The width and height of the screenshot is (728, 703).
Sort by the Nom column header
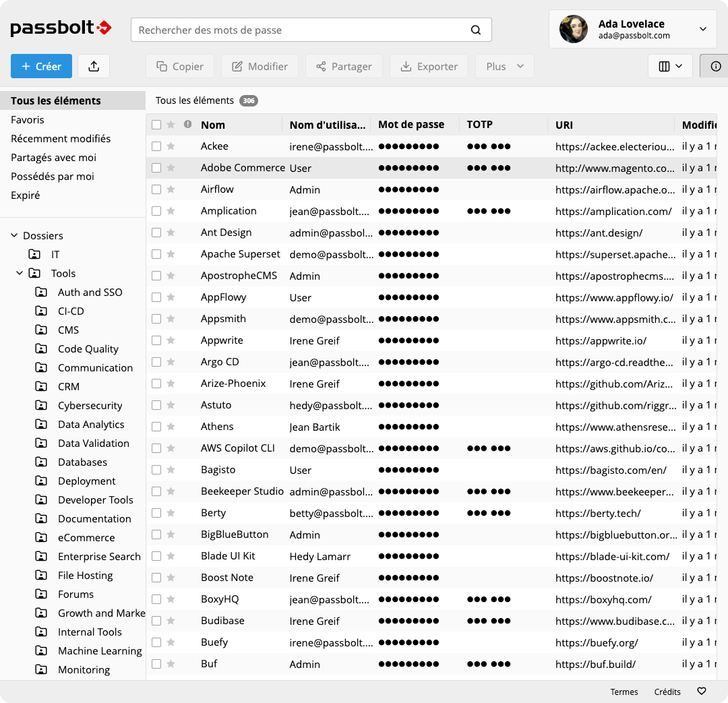212,125
